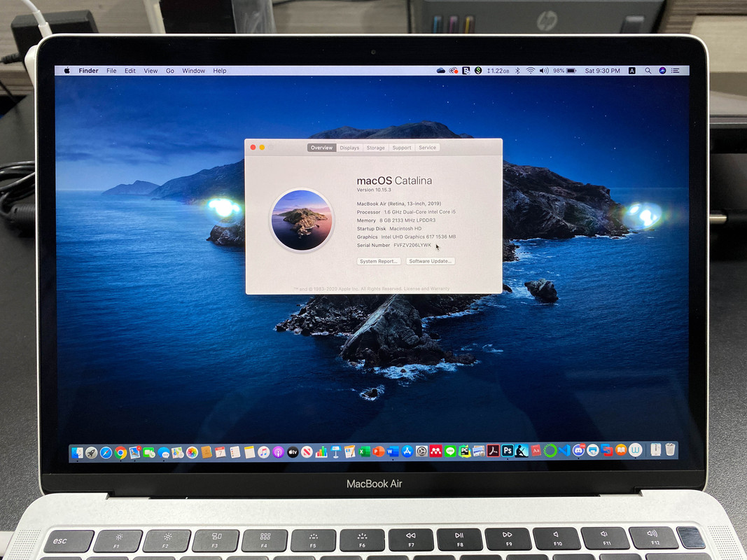Open Music app in dock
The image size is (747, 560).
263,452
